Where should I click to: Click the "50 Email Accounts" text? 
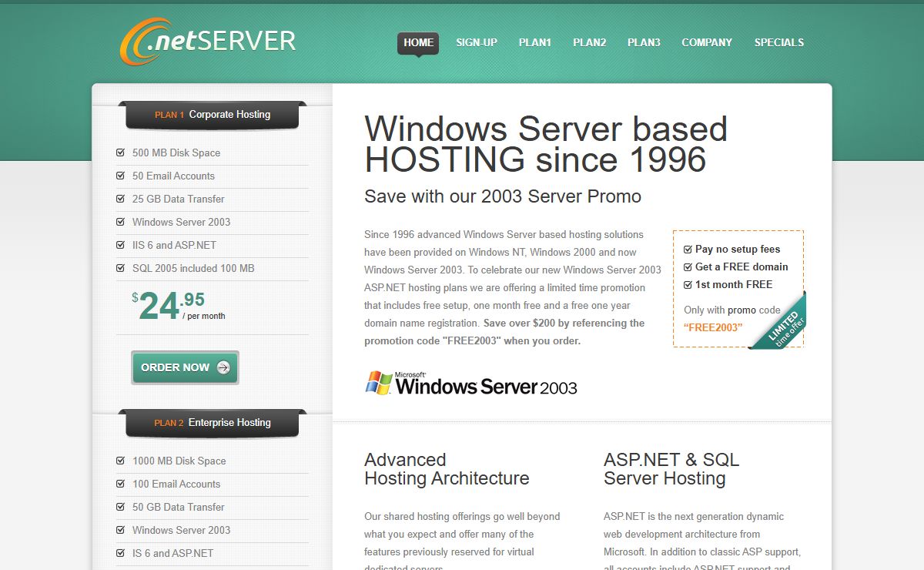pos(173,176)
